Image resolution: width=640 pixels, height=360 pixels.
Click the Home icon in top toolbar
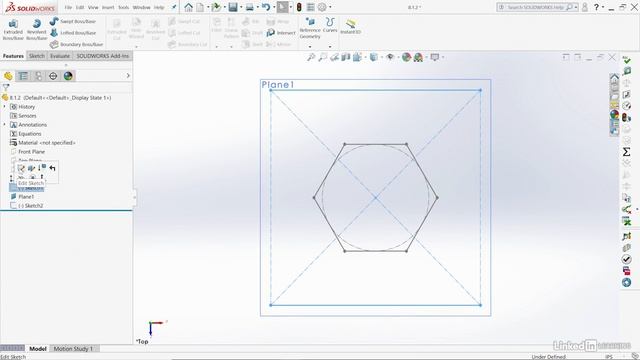(188, 7)
